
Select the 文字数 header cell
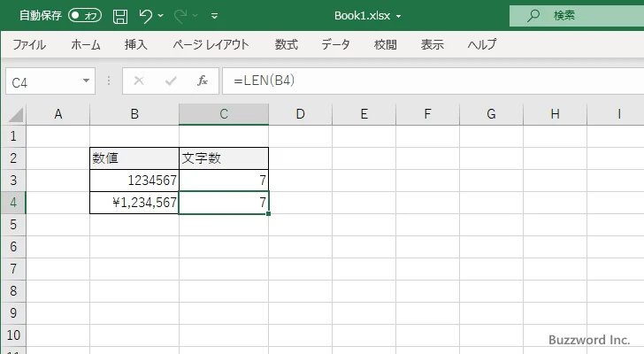click(x=224, y=158)
